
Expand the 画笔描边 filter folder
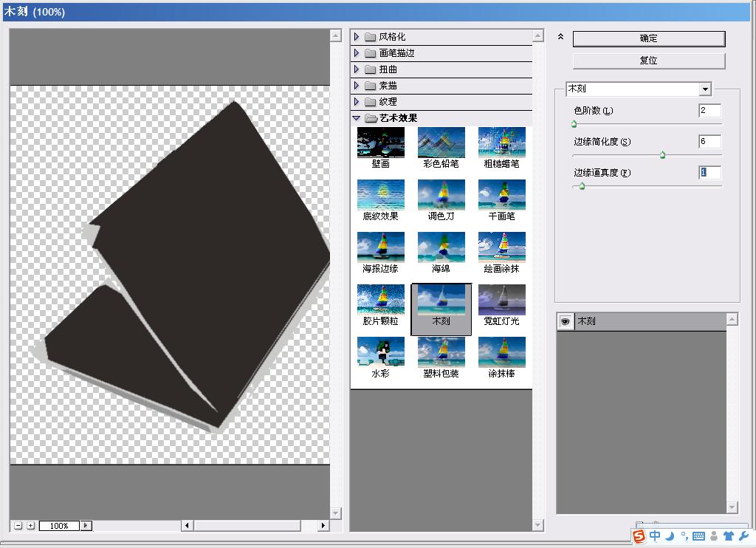pos(357,53)
